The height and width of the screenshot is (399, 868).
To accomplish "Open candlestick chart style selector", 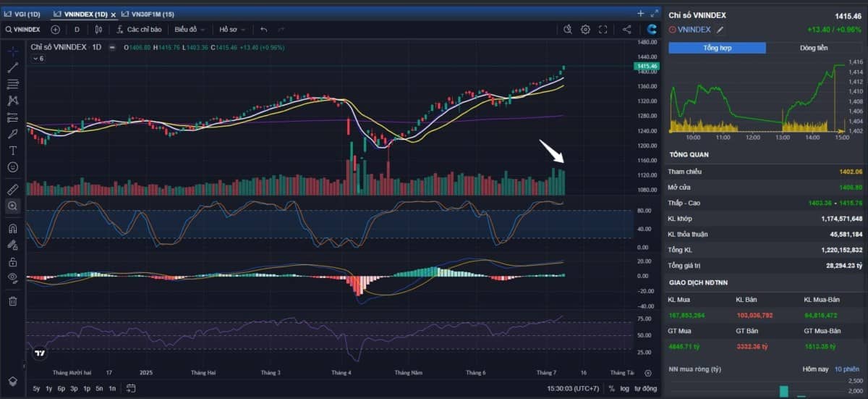I will coord(99,30).
